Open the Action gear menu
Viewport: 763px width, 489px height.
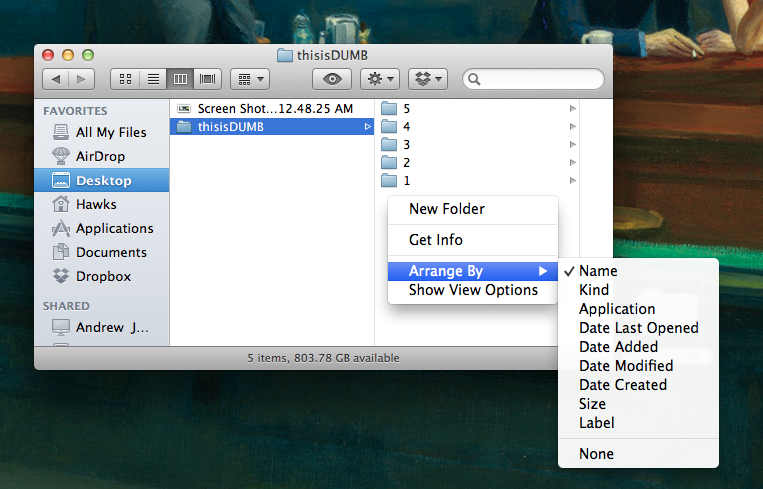tap(380, 79)
